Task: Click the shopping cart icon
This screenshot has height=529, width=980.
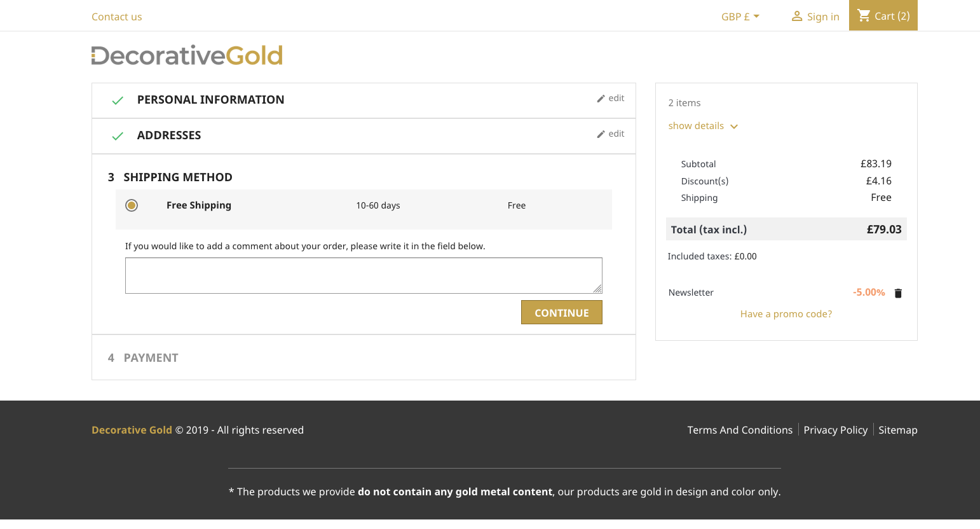Action: [864, 15]
